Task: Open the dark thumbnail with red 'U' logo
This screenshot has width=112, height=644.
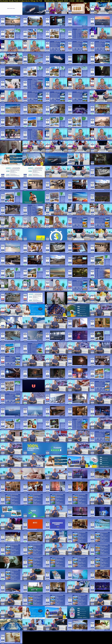Action: (x=34, y=386)
